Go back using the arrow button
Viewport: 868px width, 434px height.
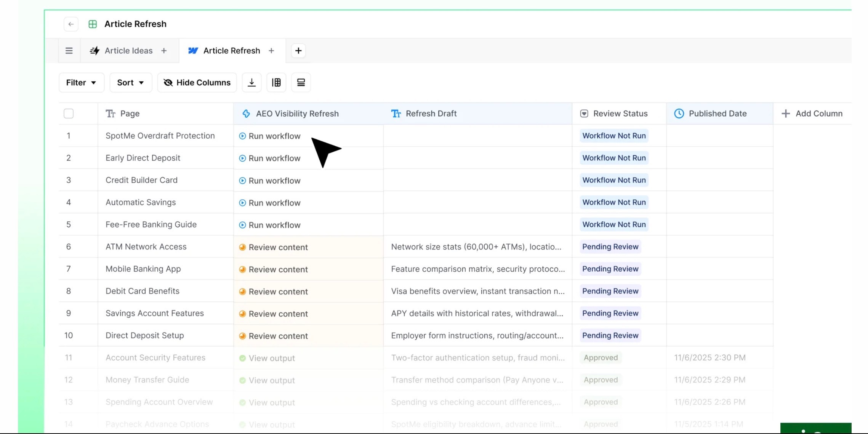pyautogui.click(x=71, y=24)
